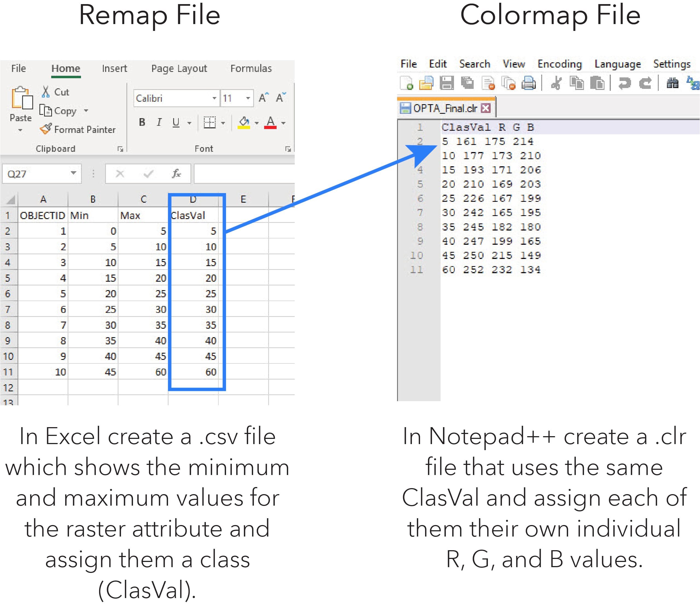Click the Open file folder icon
700x612 pixels.
tap(426, 83)
